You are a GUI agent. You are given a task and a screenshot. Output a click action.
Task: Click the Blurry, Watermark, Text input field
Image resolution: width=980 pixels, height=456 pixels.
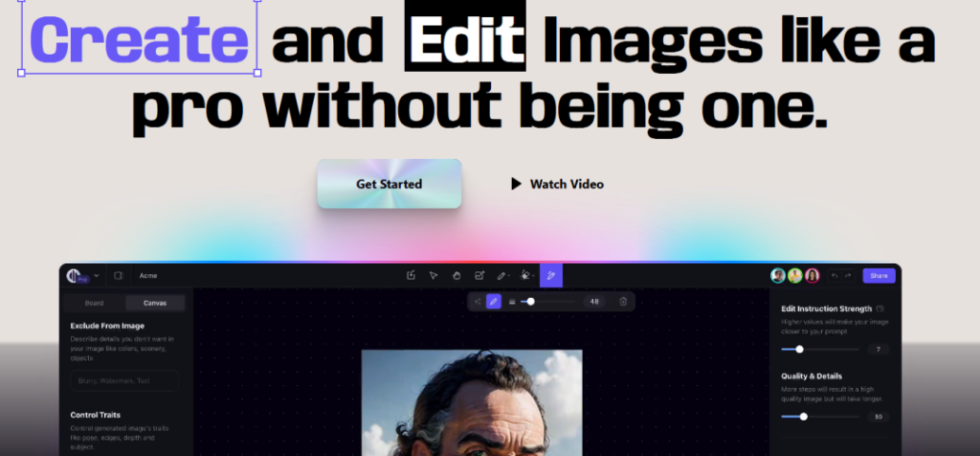124,380
